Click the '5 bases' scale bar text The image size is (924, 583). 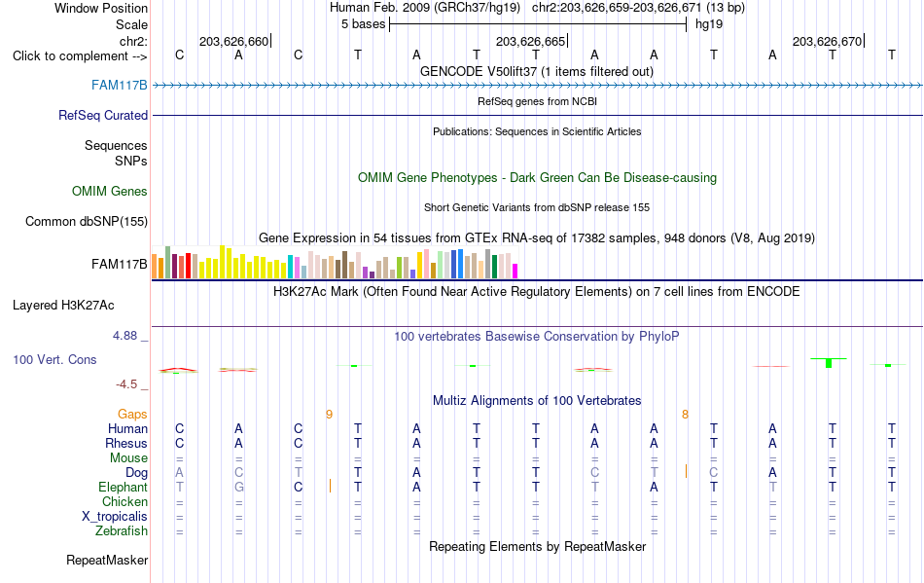click(363, 24)
